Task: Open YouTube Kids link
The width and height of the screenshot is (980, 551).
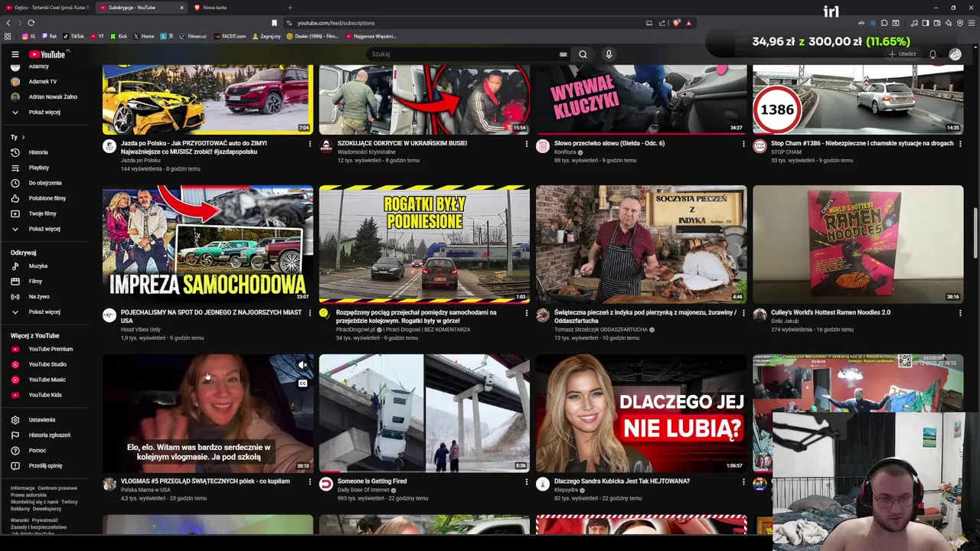Action: coord(45,395)
